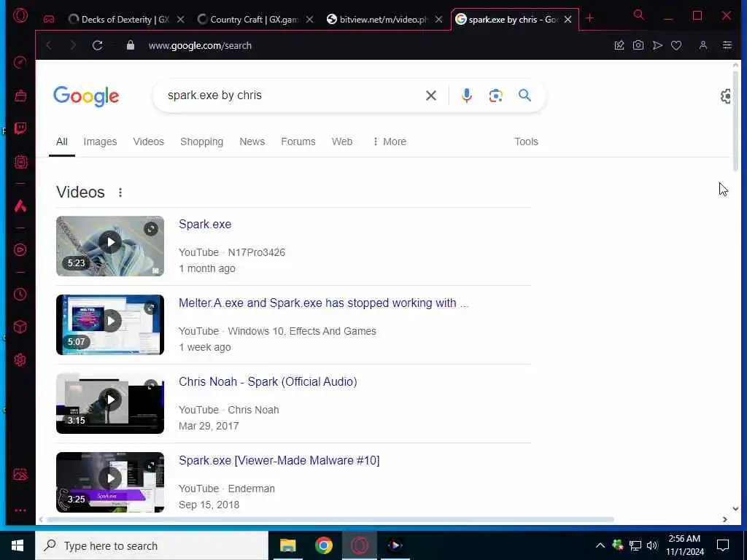The image size is (747, 560).
Task: Play the 3:15 Chris Noah thumbnail
Action: (x=110, y=403)
